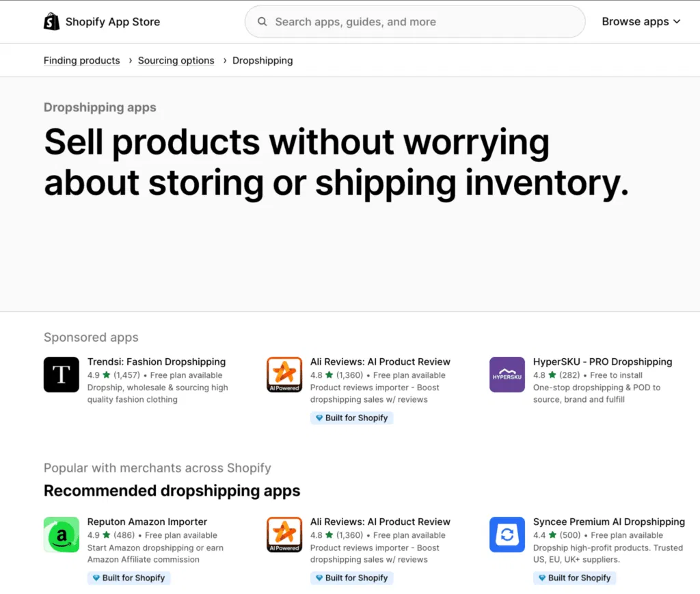
Task: Expand the Browse apps chevron
Action: coord(677,21)
